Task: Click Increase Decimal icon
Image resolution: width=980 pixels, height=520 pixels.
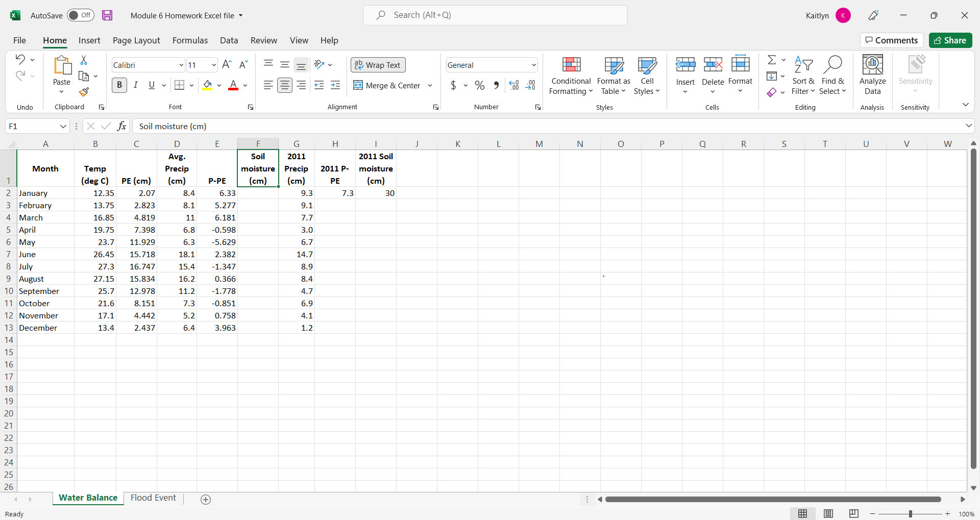Action: (x=513, y=85)
